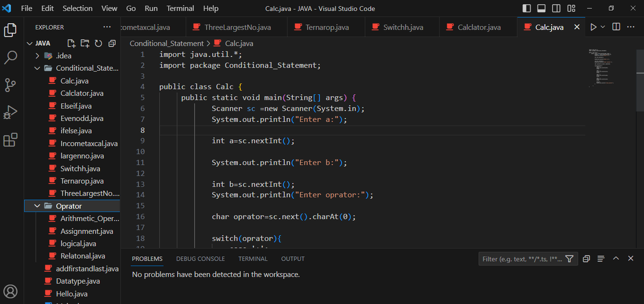644x304 pixels.
Task: Run Java with the play button
Action: pyautogui.click(x=593, y=27)
